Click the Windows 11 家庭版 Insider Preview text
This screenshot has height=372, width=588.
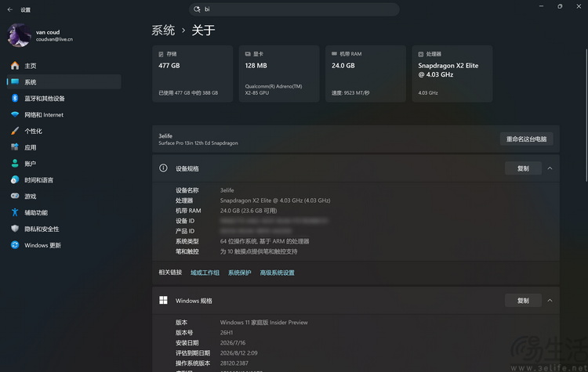tap(263, 323)
